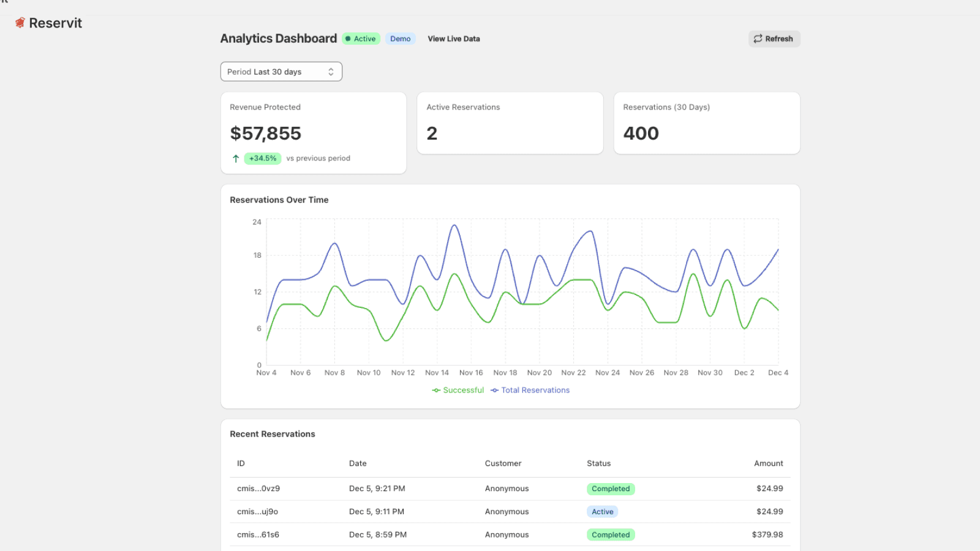Click the Period selector chevron icon
This screenshot has height=551, width=980.
click(x=331, y=71)
